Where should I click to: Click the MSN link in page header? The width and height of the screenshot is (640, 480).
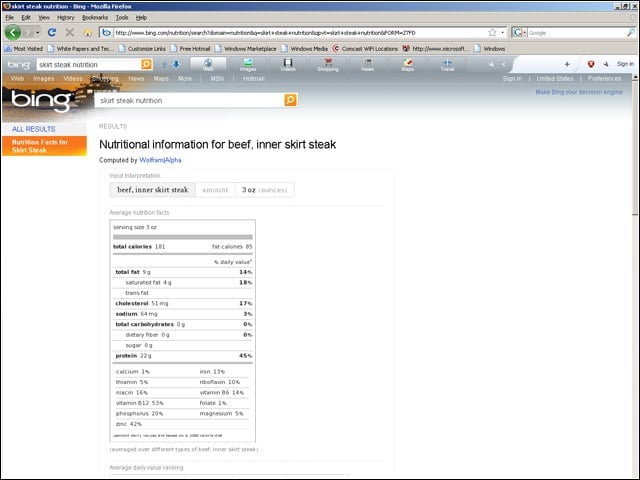pyautogui.click(x=217, y=78)
